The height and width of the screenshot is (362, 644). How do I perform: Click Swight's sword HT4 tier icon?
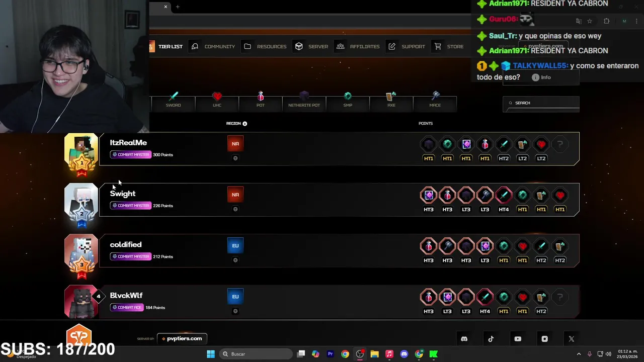click(504, 196)
